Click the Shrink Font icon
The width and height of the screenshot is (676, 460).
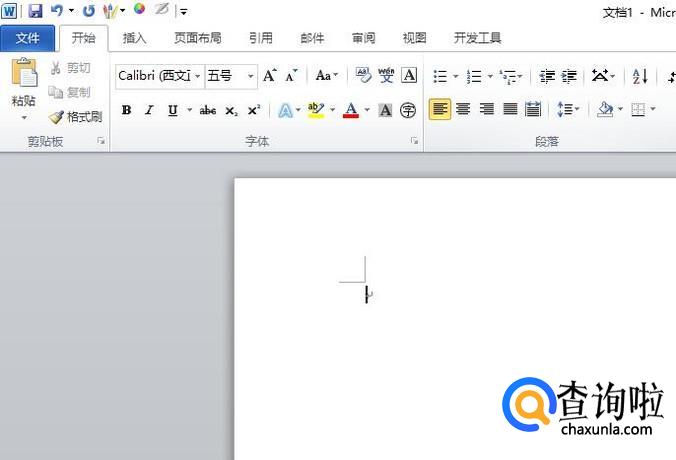tap(292, 75)
